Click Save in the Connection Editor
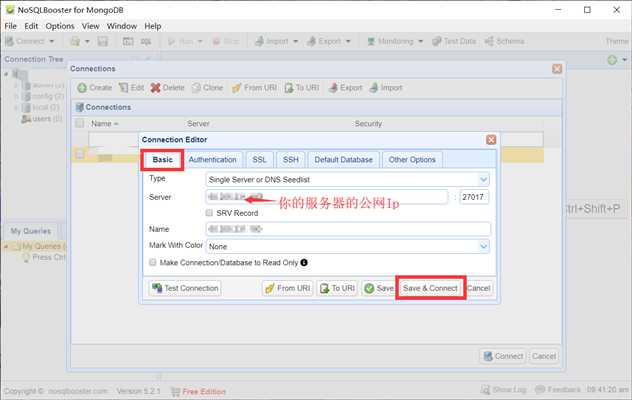The height and width of the screenshot is (400, 632). (x=378, y=288)
